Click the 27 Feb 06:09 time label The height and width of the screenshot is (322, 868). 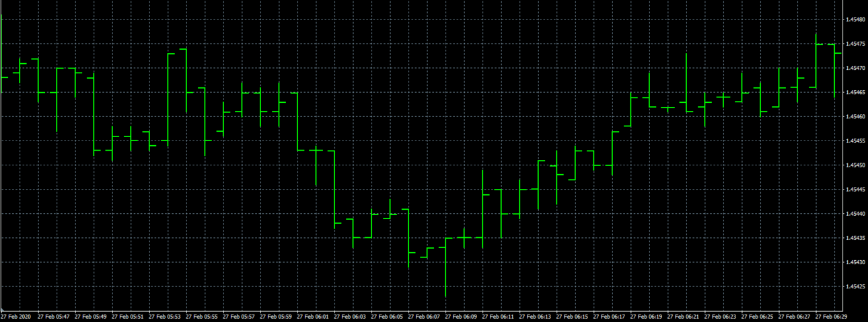[461, 317]
